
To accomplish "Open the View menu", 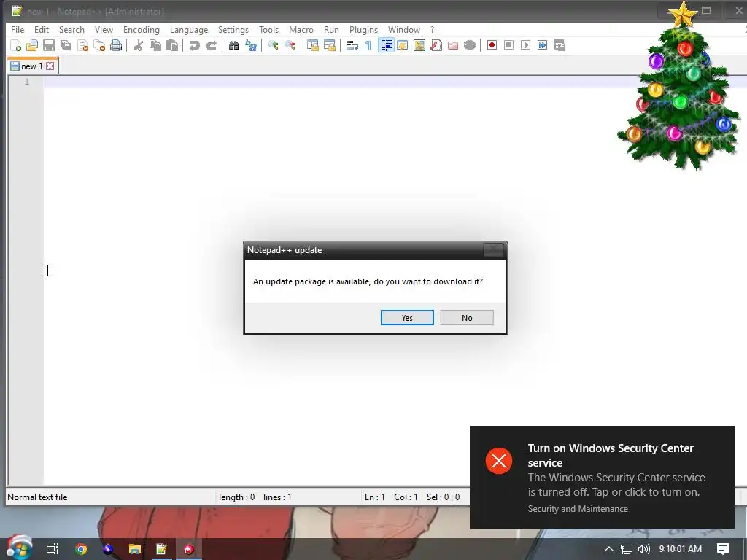I will pos(104,29).
